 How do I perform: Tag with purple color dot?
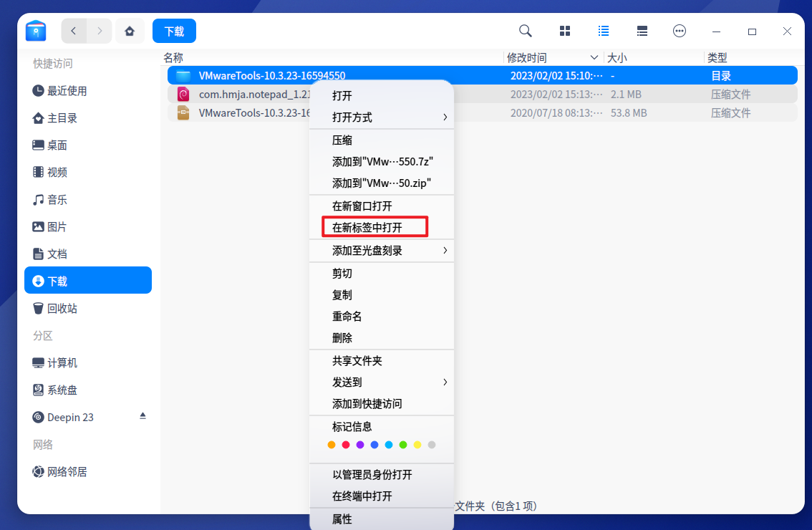click(x=360, y=445)
